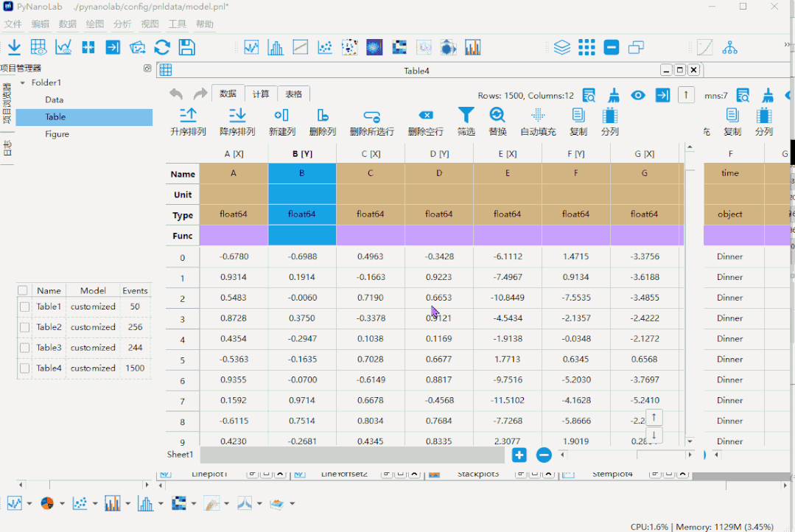Image resolution: width=795 pixels, height=532 pixels.
Task: Click blue plus button to add sheet
Action: (519, 455)
